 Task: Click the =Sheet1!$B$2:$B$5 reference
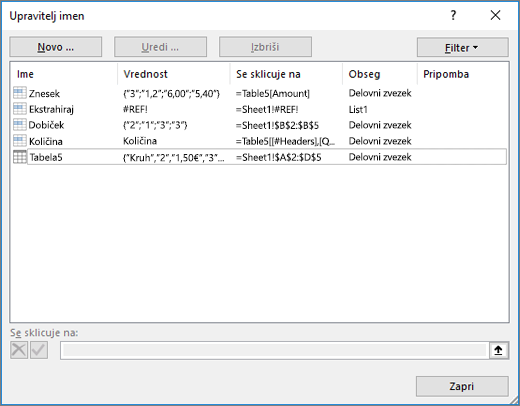[x=277, y=125]
